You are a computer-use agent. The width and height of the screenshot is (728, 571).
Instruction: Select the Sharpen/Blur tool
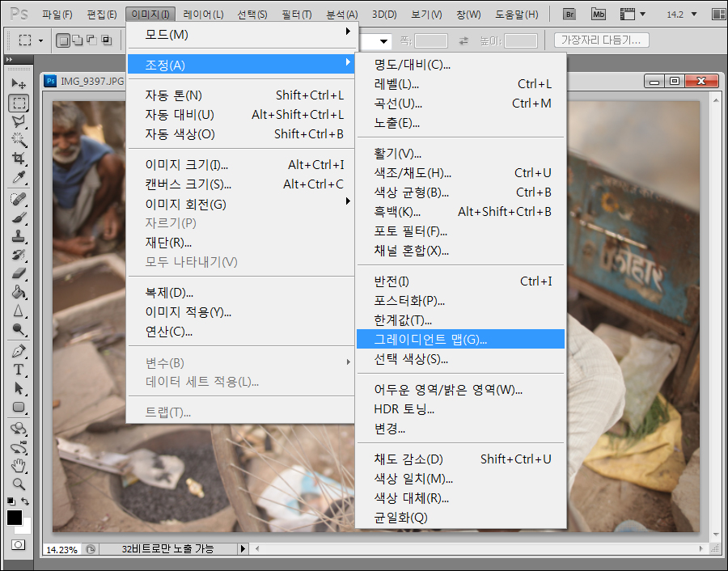pos(19,311)
